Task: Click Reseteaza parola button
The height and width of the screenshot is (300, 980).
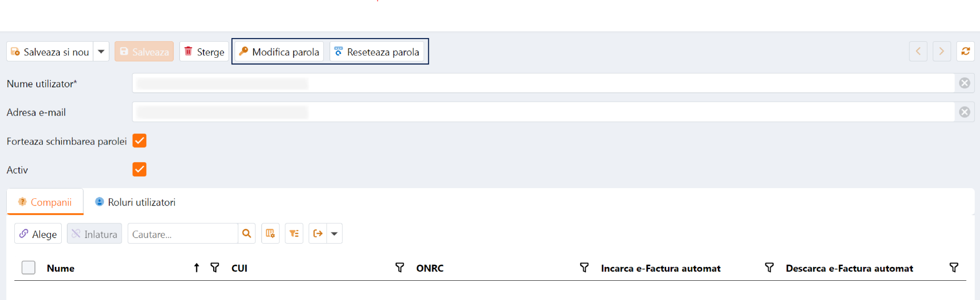Action: [377, 52]
